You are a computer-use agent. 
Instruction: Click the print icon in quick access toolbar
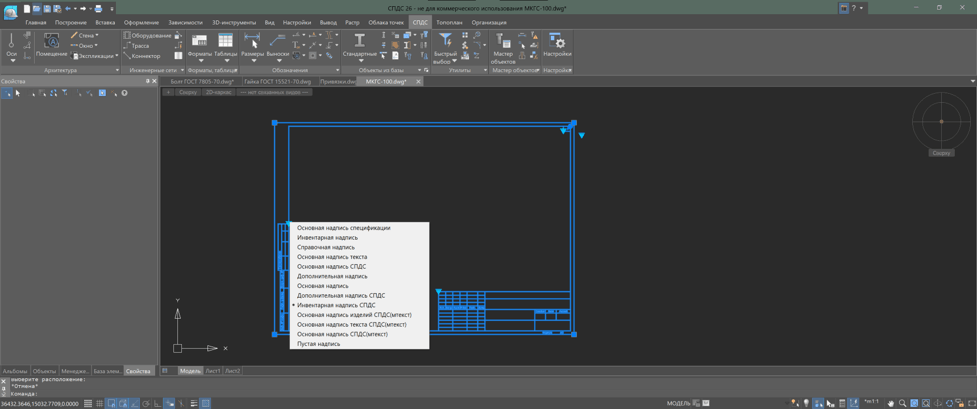(98, 9)
